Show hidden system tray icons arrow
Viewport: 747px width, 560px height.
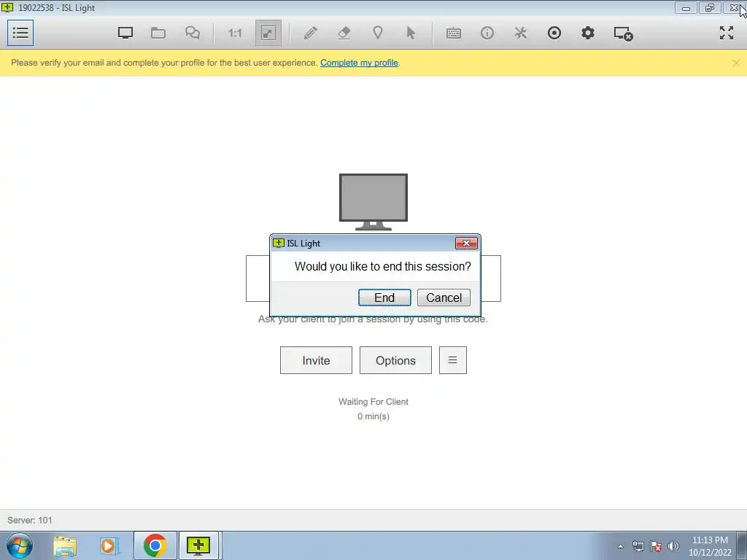click(620, 546)
